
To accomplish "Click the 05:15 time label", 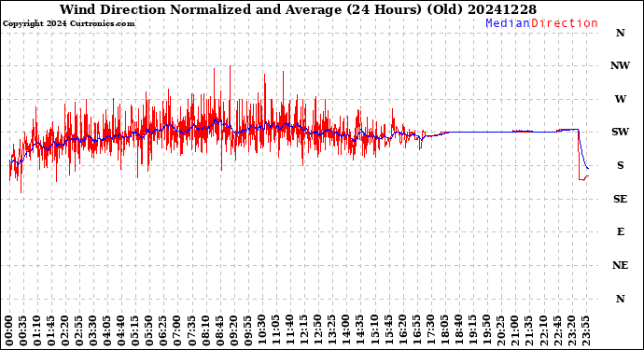I will coord(135,330).
